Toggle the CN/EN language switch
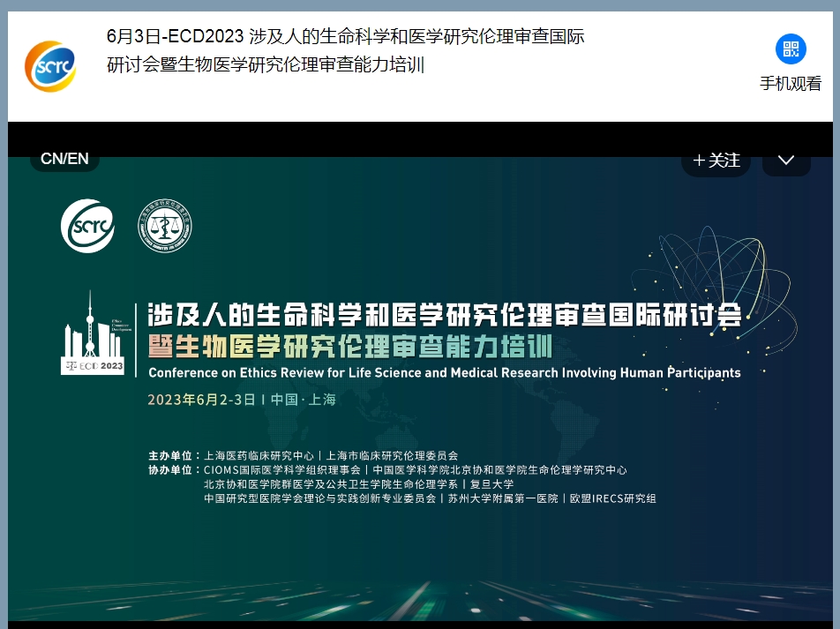Image resolution: width=840 pixels, height=629 pixels. tap(65, 159)
